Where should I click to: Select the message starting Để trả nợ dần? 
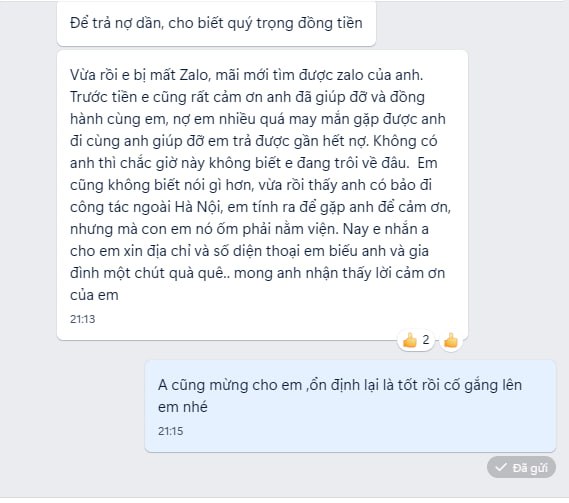coord(216,23)
